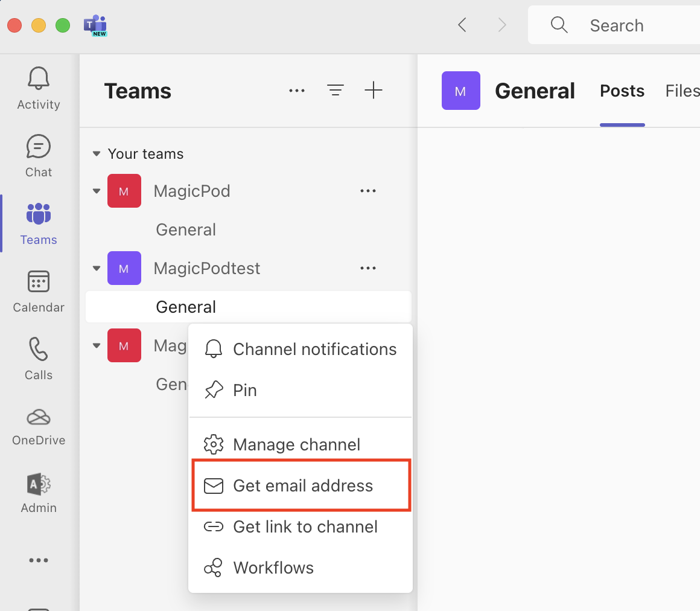700x611 pixels.
Task: Open more options for MagicPodtest team
Action: (x=368, y=269)
